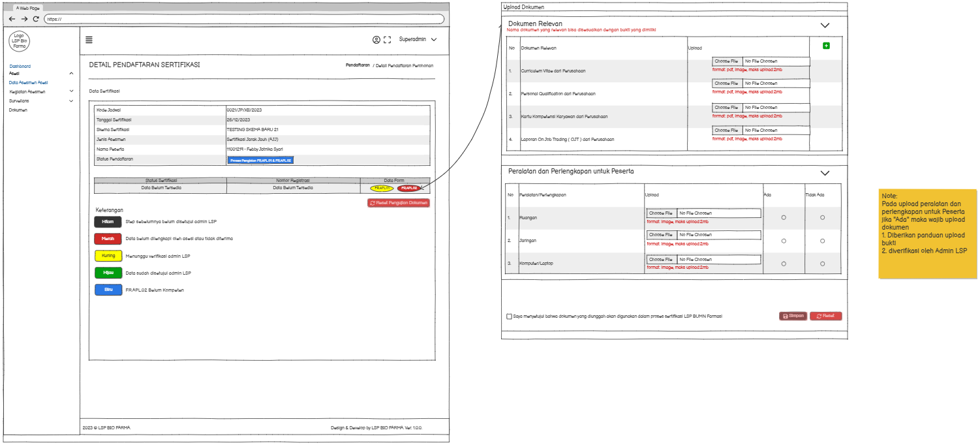The image size is (980, 445).
Task: Choose File for Curriculum Vitae dari Perusahaan
Action: [726, 61]
